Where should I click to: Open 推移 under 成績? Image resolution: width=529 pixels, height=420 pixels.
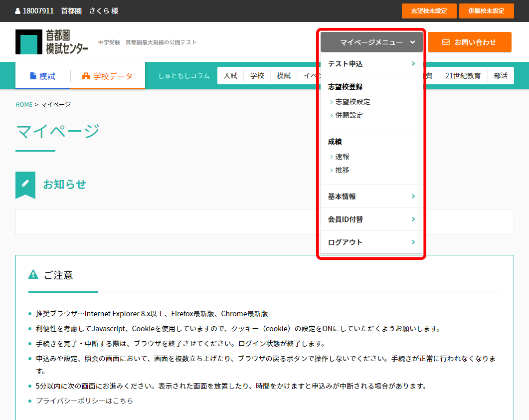(342, 170)
